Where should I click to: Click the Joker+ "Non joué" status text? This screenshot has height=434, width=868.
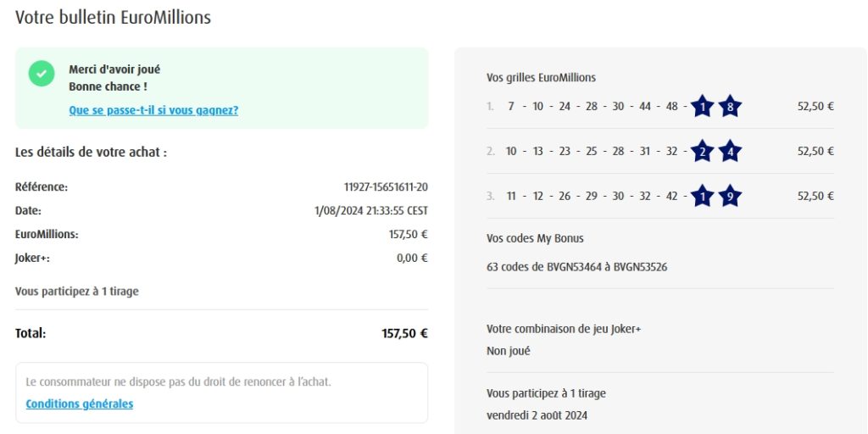click(509, 351)
